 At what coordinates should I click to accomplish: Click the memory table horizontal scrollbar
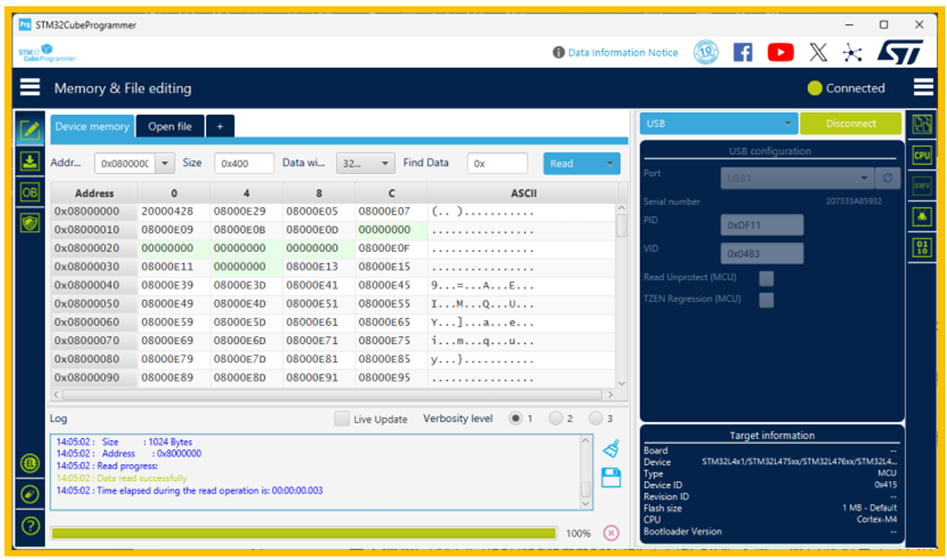332,394
